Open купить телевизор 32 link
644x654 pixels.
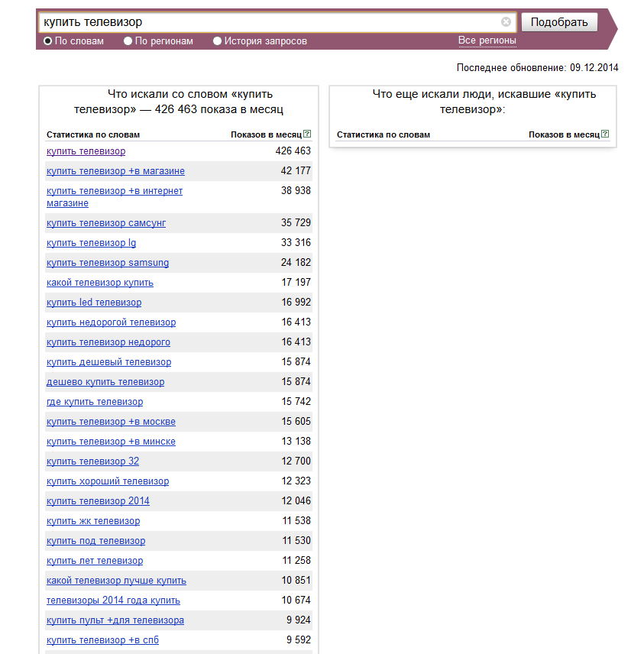pyautogui.click(x=92, y=461)
